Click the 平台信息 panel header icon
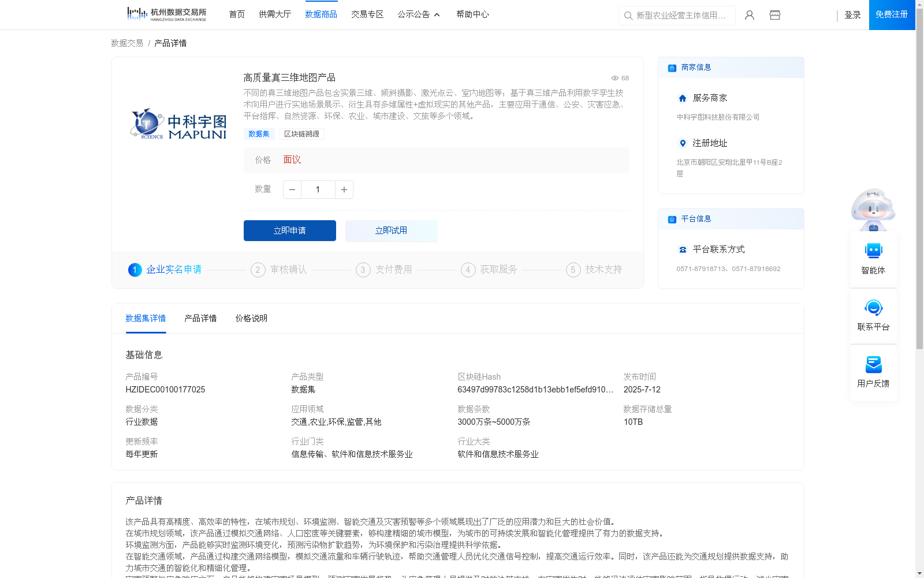 pyautogui.click(x=672, y=219)
